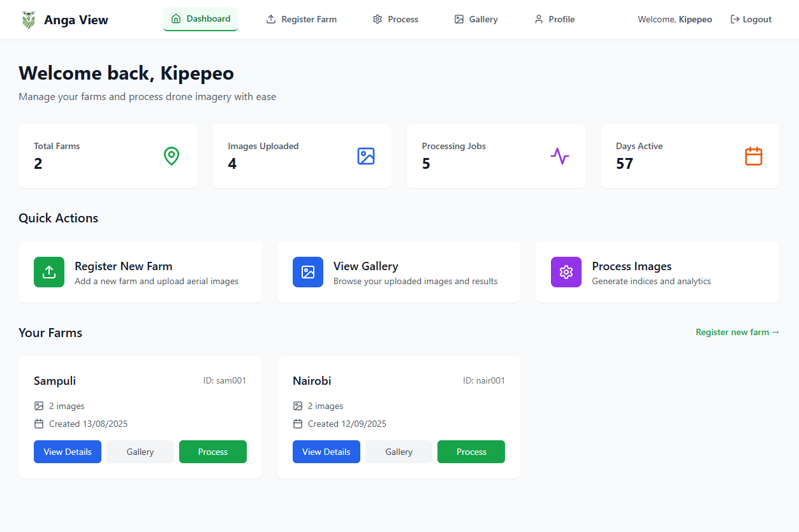Open Gallery for the Sampuli farm
Image resolution: width=799 pixels, height=532 pixels.
tap(140, 452)
